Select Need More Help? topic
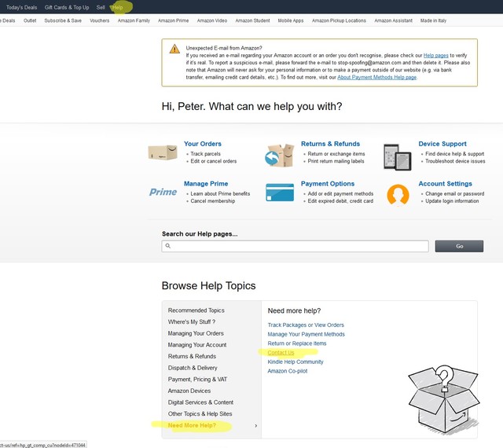This screenshot has height=448, width=503. (x=192, y=425)
